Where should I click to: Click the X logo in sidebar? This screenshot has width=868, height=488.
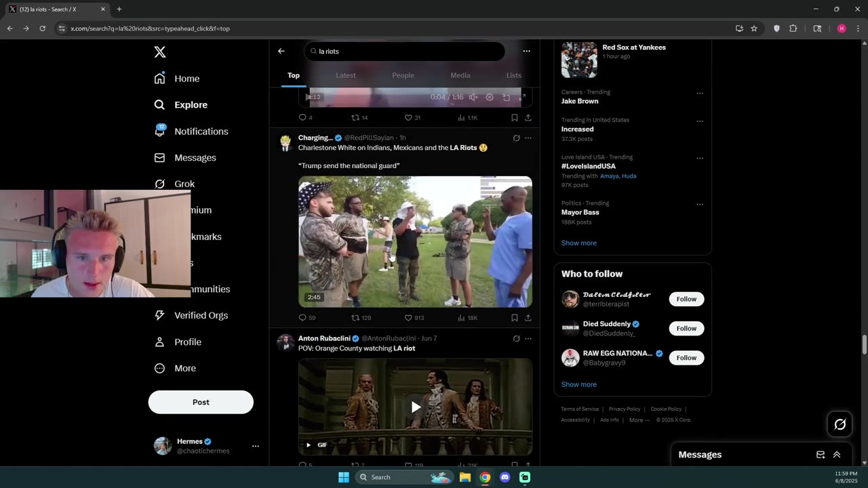point(160,52)
